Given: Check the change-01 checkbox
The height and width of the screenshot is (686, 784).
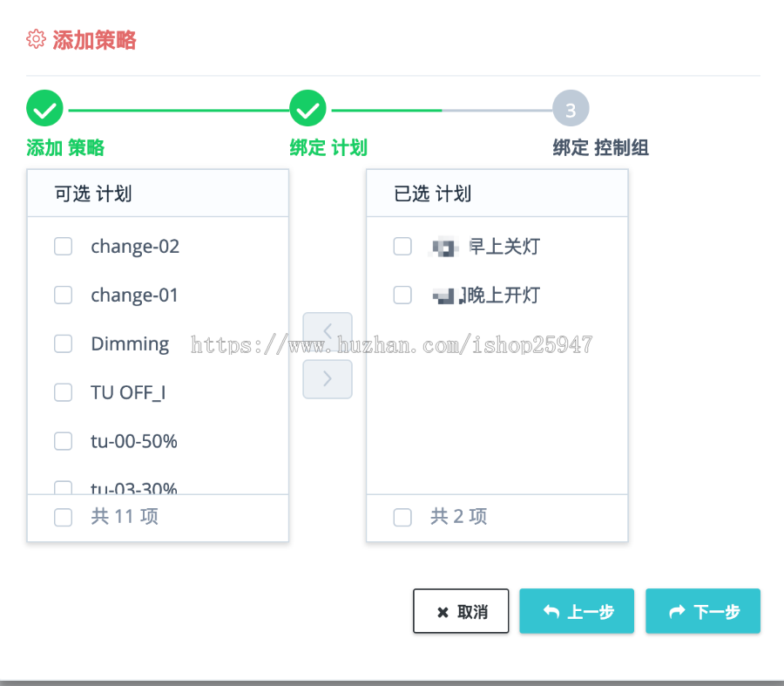Looking at the screenshot, I should pyautogui.click(x=63, y=295).
